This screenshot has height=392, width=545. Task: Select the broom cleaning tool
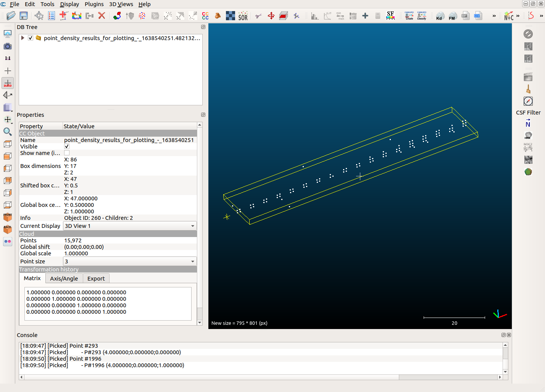(x=528, y=88)
